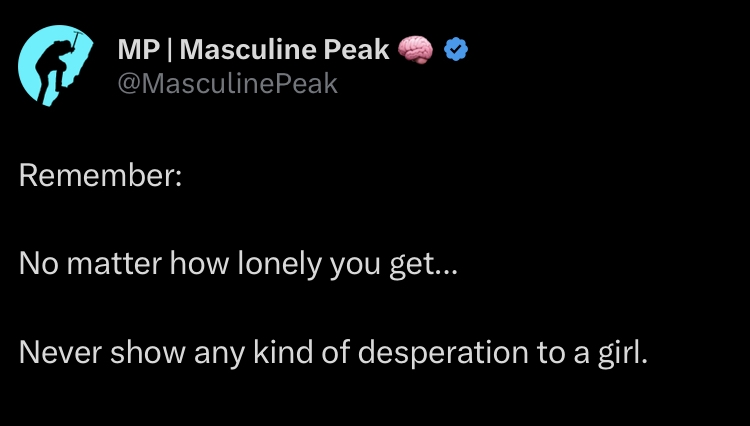This screenshot has height=426, width=750.
Task: Click the vertical bar separator in the name
Action: pos(168,48)
